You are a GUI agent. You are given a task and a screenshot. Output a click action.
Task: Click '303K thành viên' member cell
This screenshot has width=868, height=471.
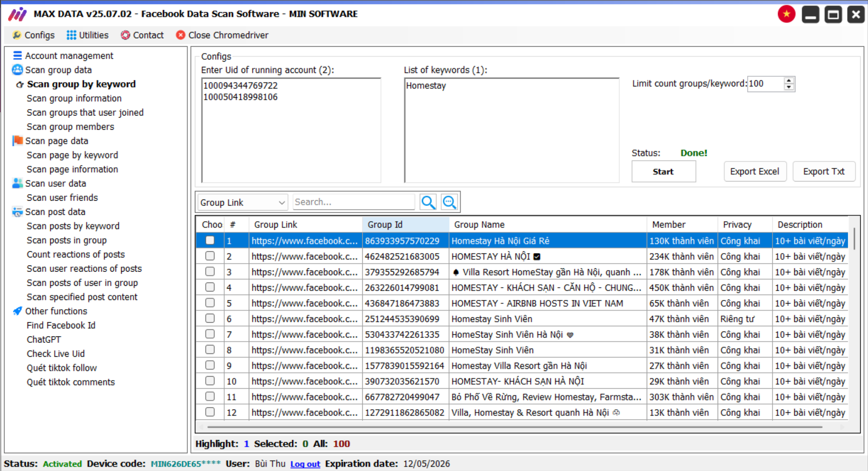(x=682, y=397)
